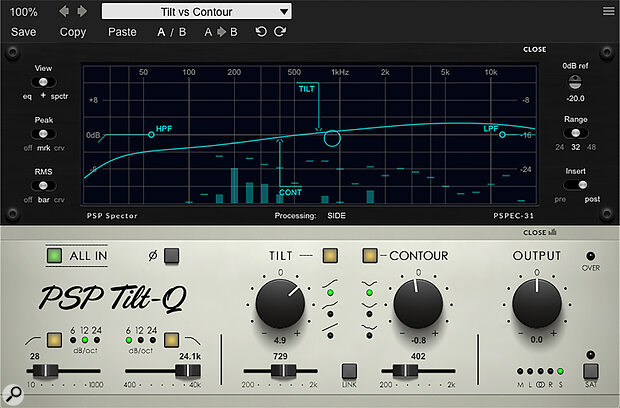Screen dimensions: 620x408
Task: Toggle the high-pass filter enable button
Action: coord(54,340)
